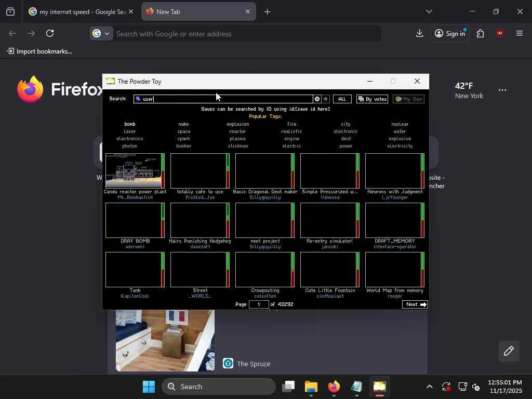Viewport: 532px width, 399px height.
Task: Click author name Sillyguysilly under next project
Action: [265, 247]
